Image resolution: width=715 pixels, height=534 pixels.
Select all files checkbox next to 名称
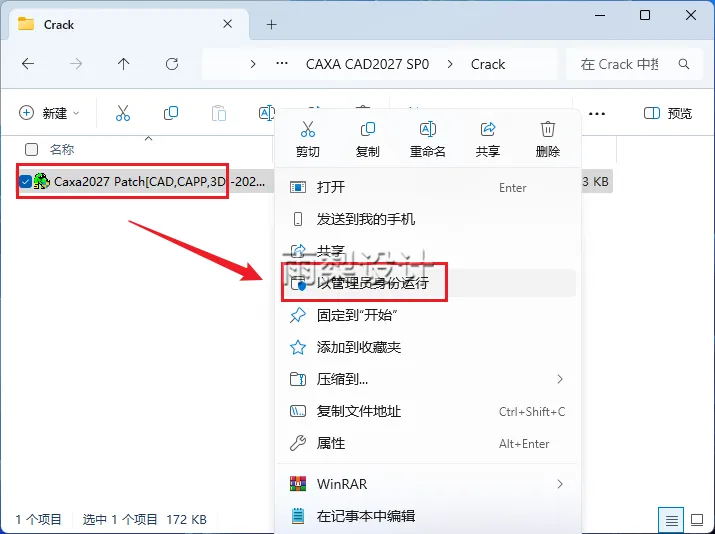(31, 149)
